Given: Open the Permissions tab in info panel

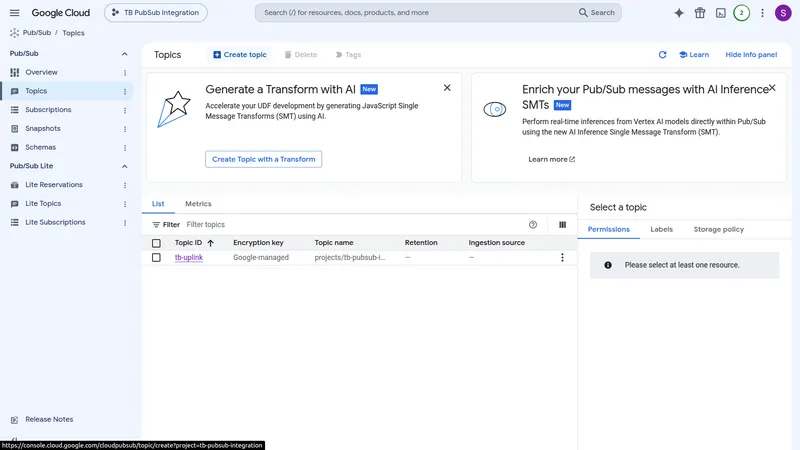Looking at the screenshot, I should click(x=609, y=229).
